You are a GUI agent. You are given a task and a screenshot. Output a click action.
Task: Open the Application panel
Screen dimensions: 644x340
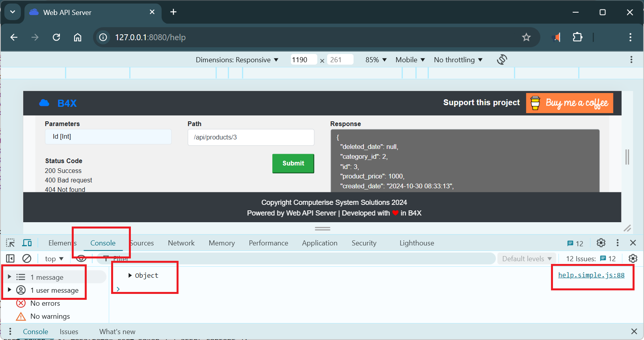[320, 243]
